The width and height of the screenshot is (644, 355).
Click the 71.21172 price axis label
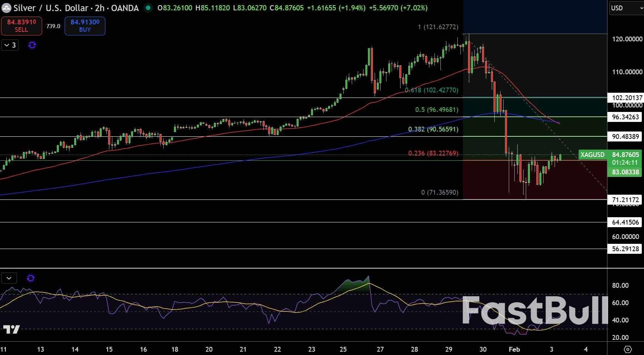625,200
